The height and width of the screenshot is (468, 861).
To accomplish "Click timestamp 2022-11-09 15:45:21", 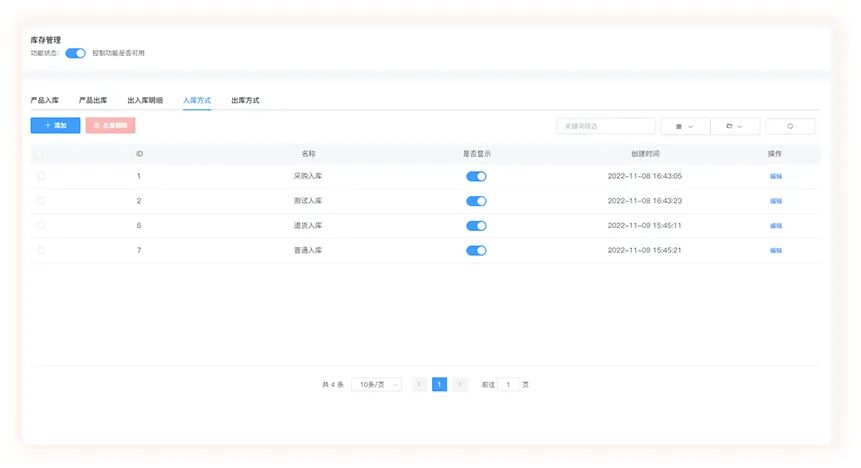I will (645, 250).
